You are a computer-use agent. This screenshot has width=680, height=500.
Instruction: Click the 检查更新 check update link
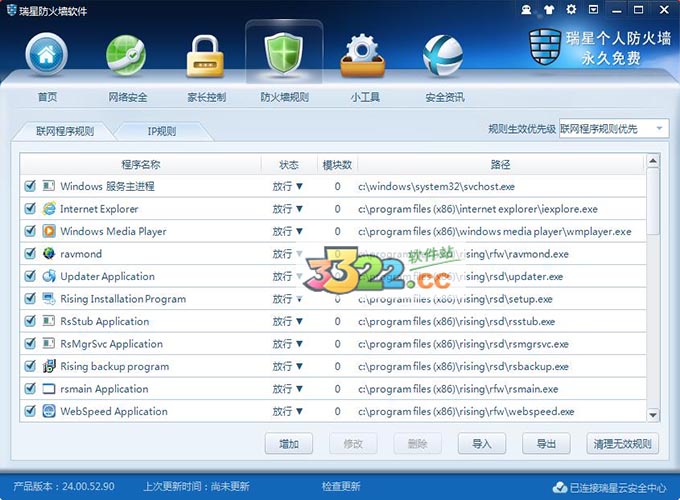(x=341, y=486)
